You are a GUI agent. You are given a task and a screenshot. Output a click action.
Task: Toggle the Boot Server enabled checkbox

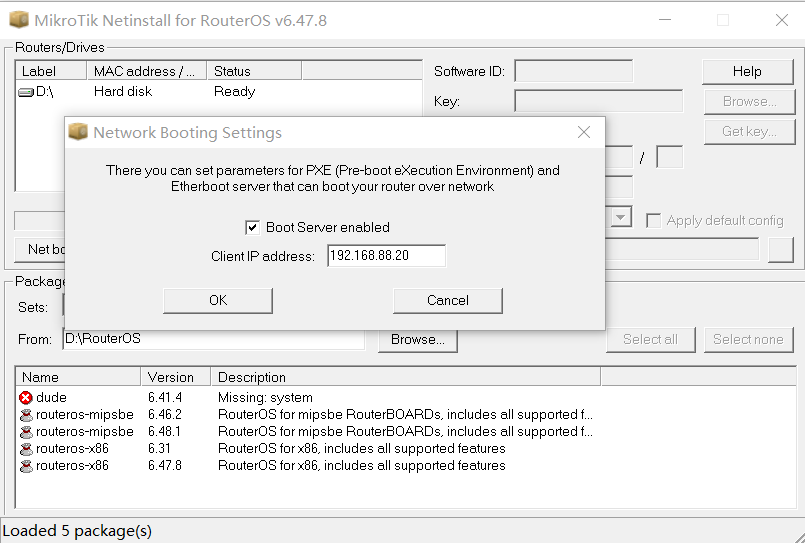[252, 228]
